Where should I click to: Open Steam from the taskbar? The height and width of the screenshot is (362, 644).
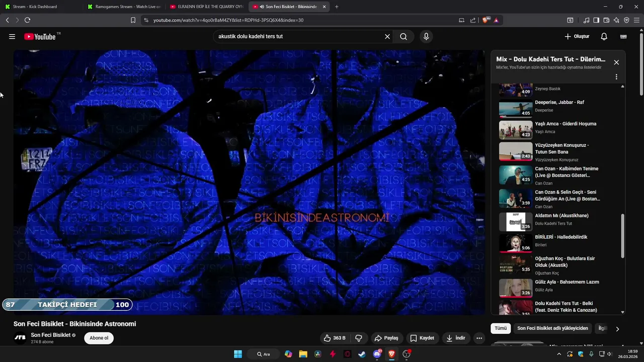tap(362, 354)
